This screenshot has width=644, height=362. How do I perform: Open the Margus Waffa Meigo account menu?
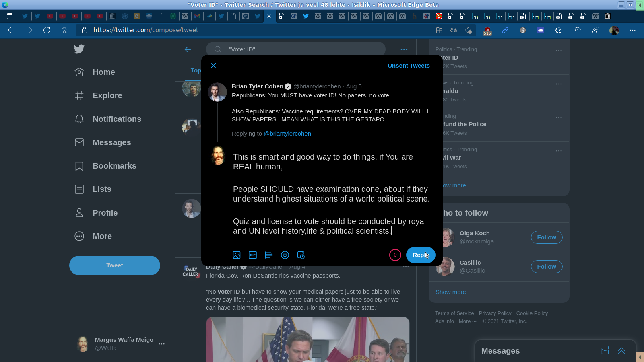click(x=121, y=344)
